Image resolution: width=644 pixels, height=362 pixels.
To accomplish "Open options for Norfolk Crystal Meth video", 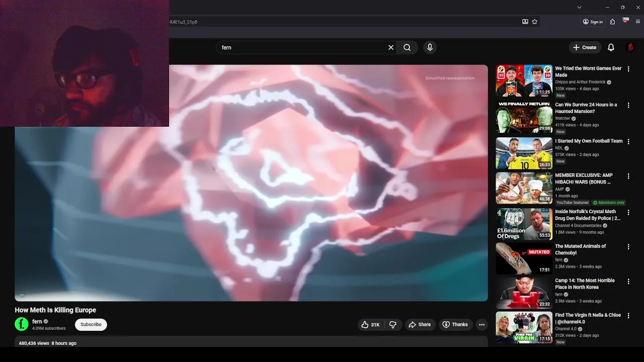I will (x=628, y=213).
